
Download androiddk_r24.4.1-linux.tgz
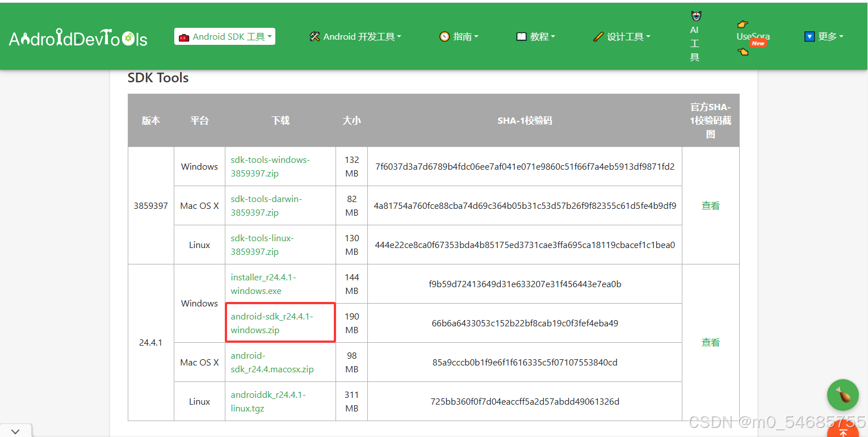(x=268, y=401)
